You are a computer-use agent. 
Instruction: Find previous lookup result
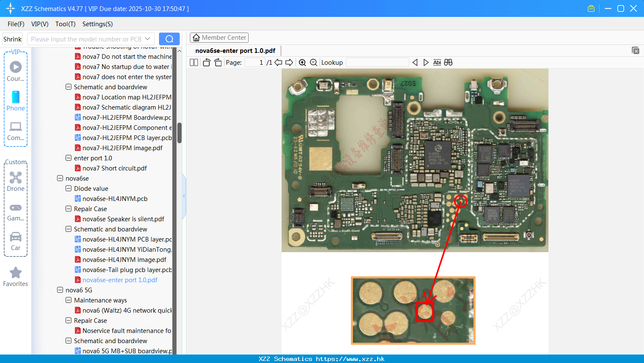415,62
